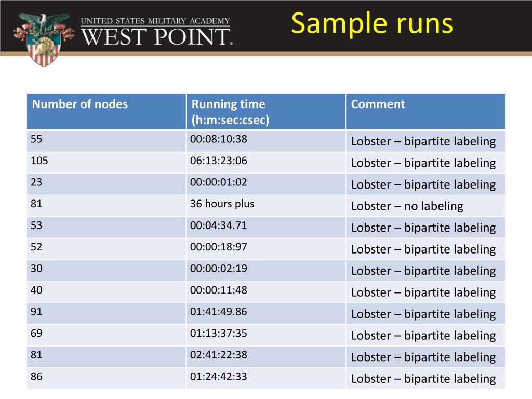532x399 pixels.
Task: Click the cell with 105 nodes
Action: click(107, 163)
